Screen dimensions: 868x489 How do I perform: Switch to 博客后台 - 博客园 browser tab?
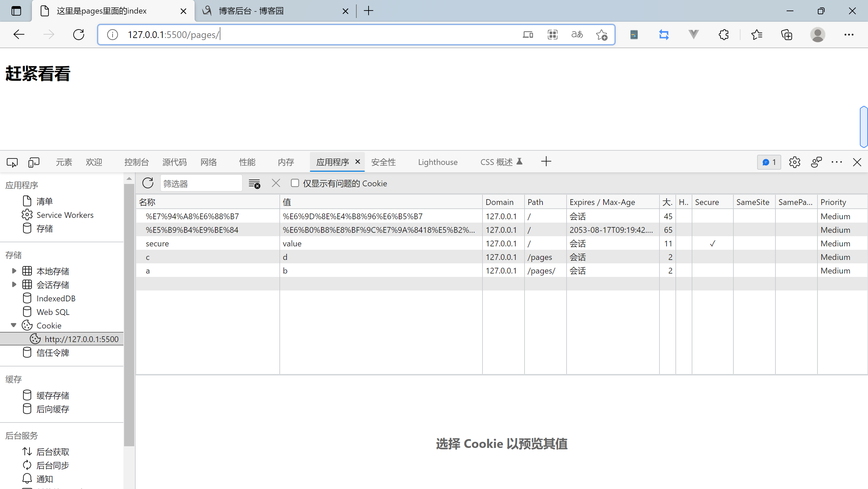pyautogui.click(x=275, y=11)
